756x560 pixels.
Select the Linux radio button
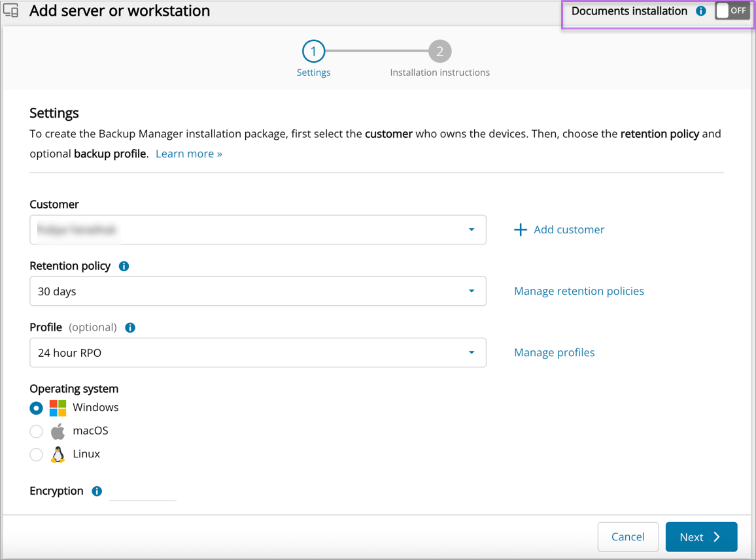[37, 455]
